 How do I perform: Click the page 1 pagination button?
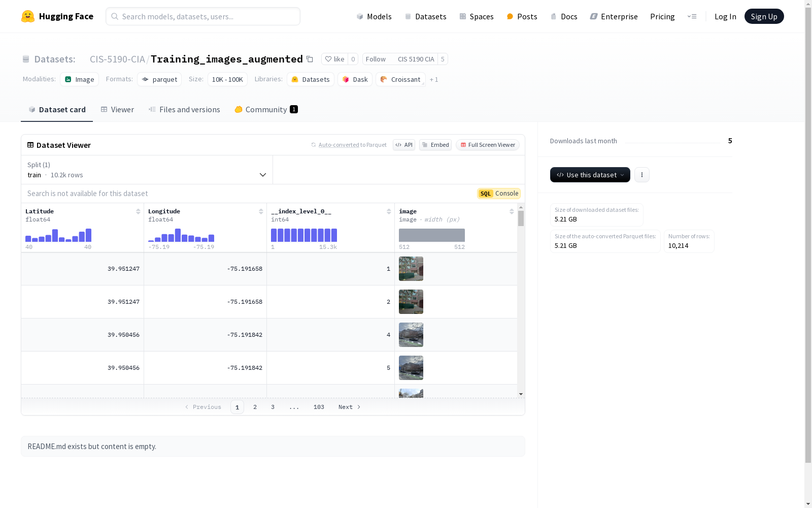(237, 407)
